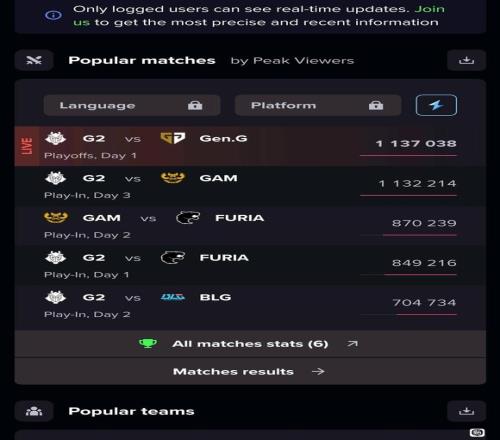Click the FURIA logo in GAM vs FURIA row
Viewport: 500px width, 440px height.
[x=188, y=217]
